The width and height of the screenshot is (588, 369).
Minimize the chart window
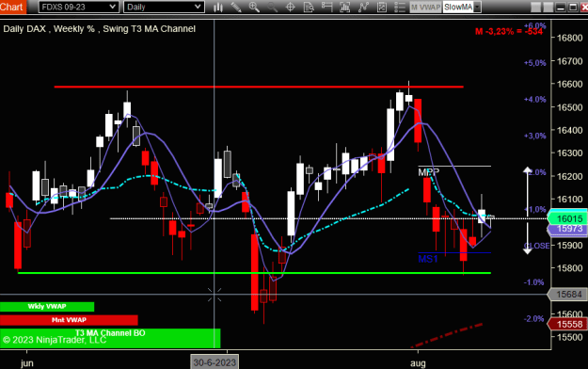tap(561, 8)
